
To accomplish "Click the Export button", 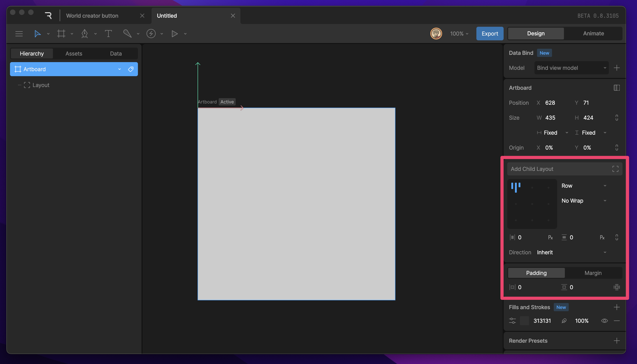I will (489, 33).
